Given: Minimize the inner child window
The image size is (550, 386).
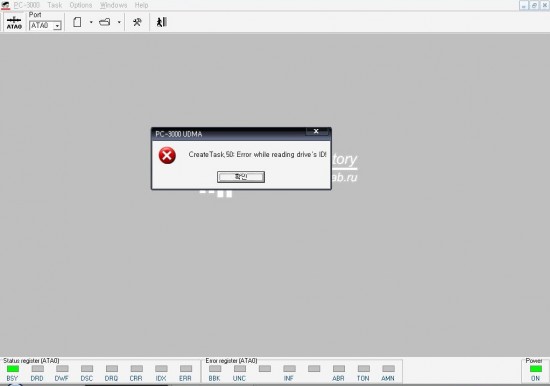Looking at the screenshot, I should coord(524,5).
